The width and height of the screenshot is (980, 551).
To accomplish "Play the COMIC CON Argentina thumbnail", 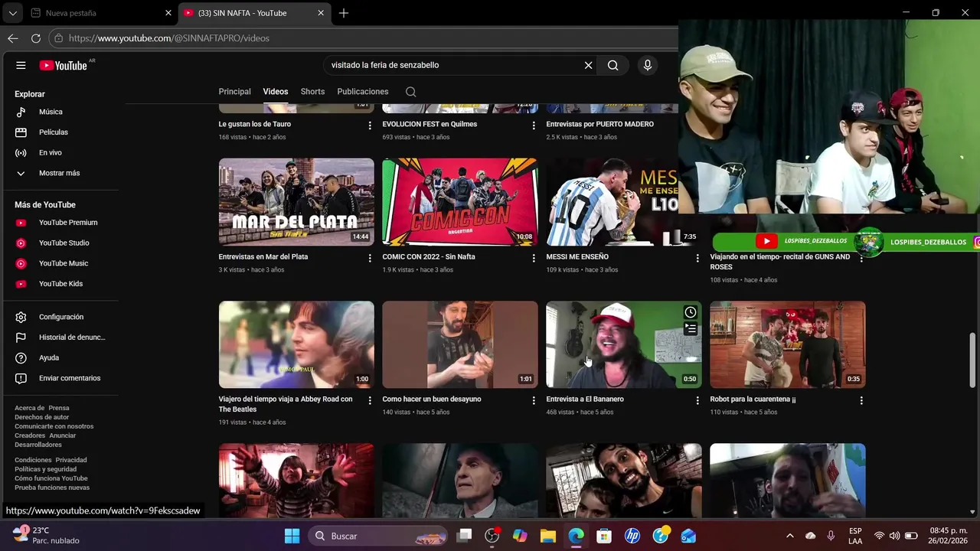I will [x=460, y=202].
